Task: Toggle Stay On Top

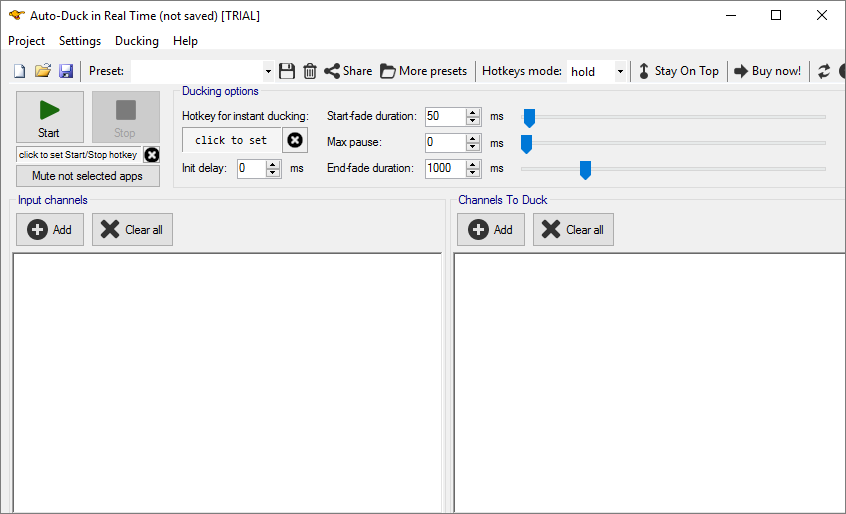Action: pos(679,71)
